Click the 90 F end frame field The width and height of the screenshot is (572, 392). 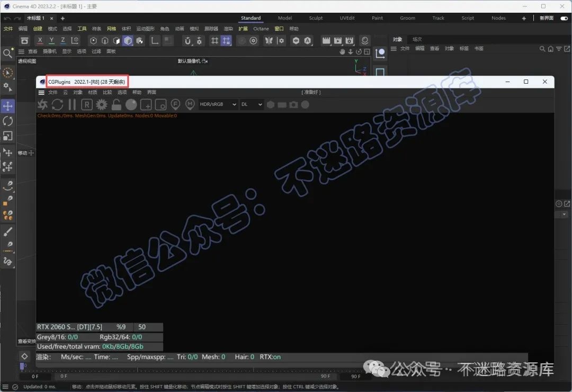click(356, 376)
